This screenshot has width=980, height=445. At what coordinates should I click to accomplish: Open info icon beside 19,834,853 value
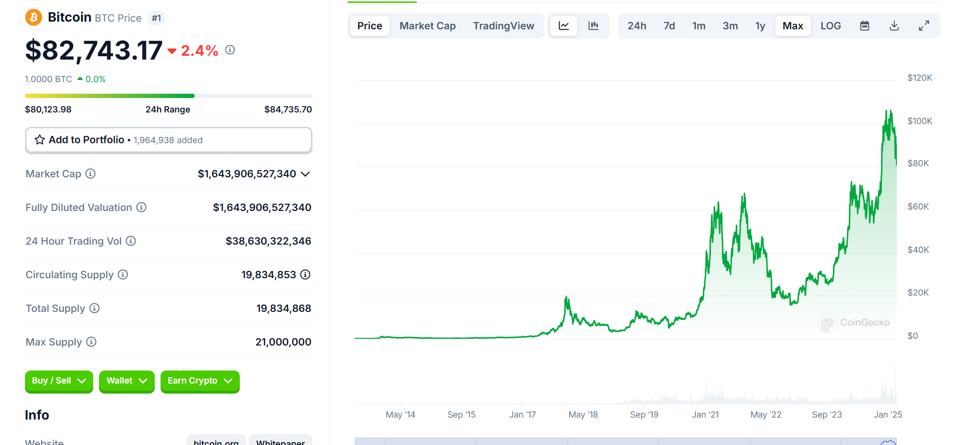click(x=305, y=274)
